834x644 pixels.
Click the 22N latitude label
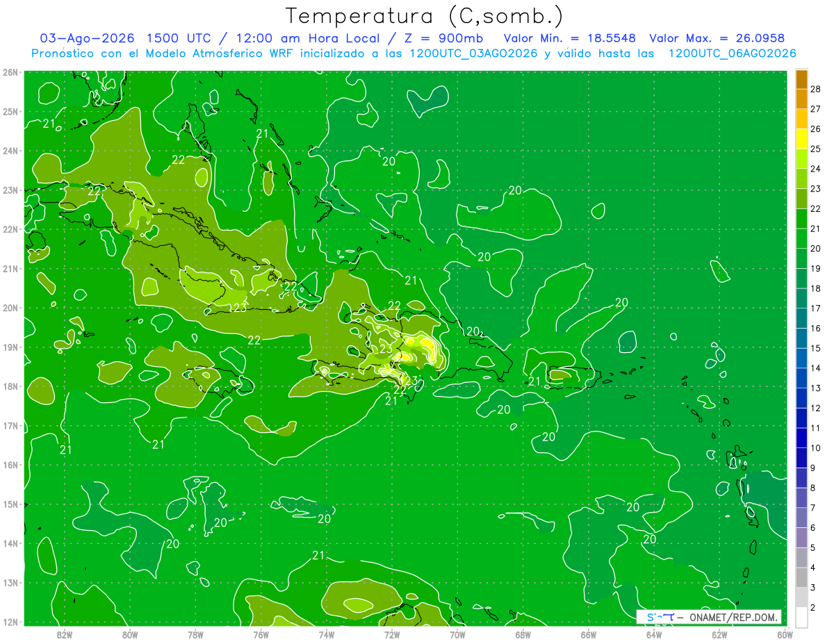pyautogui.click(x=10, y=229)
